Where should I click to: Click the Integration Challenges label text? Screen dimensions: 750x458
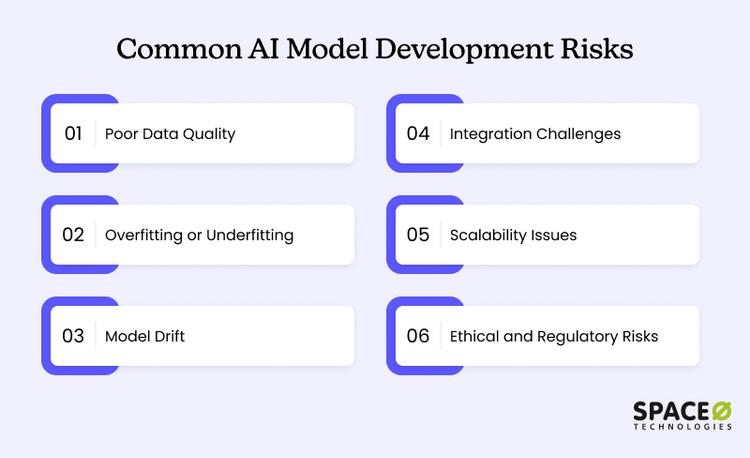point(535,133)
